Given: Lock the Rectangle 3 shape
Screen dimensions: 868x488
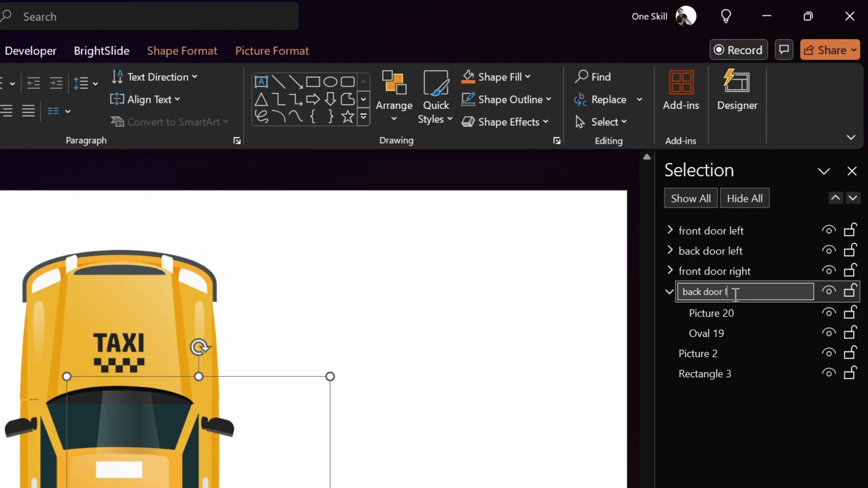Looking at the screenshot, I should 851,373.
